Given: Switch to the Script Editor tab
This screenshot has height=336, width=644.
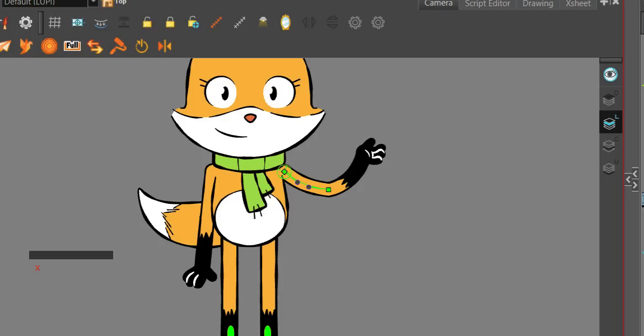Looking at the screenshot, I should pos(487,4).
